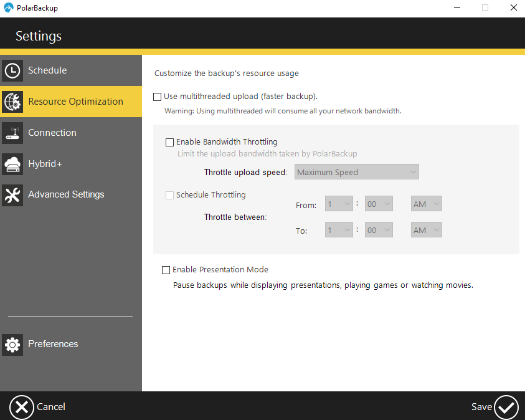525x420 pixels.
Task: Close the PolarBackup window
Action: [514, 7]
